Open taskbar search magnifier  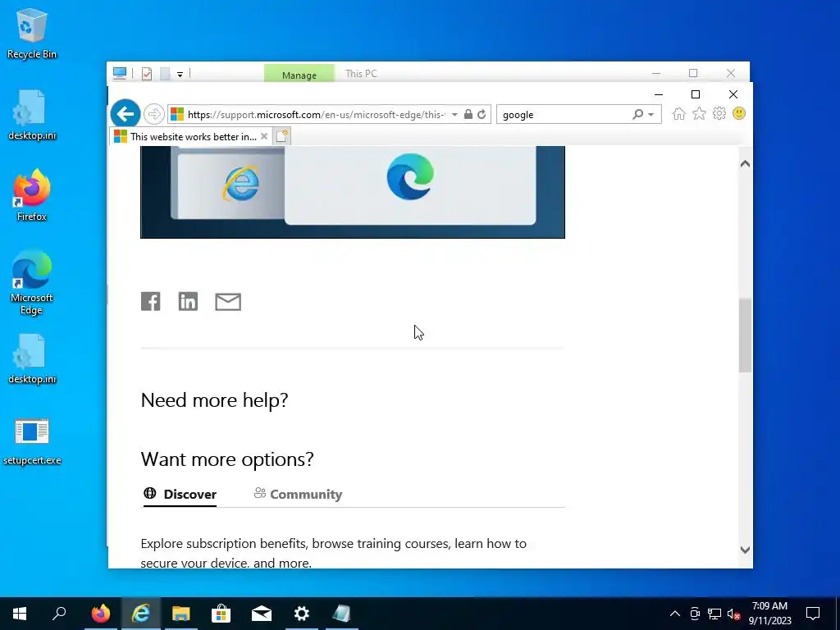click(59, 614)
